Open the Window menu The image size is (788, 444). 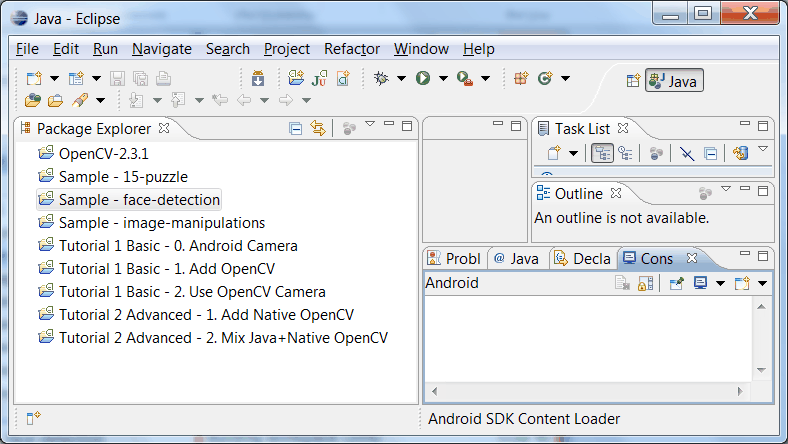coord(421,49)
